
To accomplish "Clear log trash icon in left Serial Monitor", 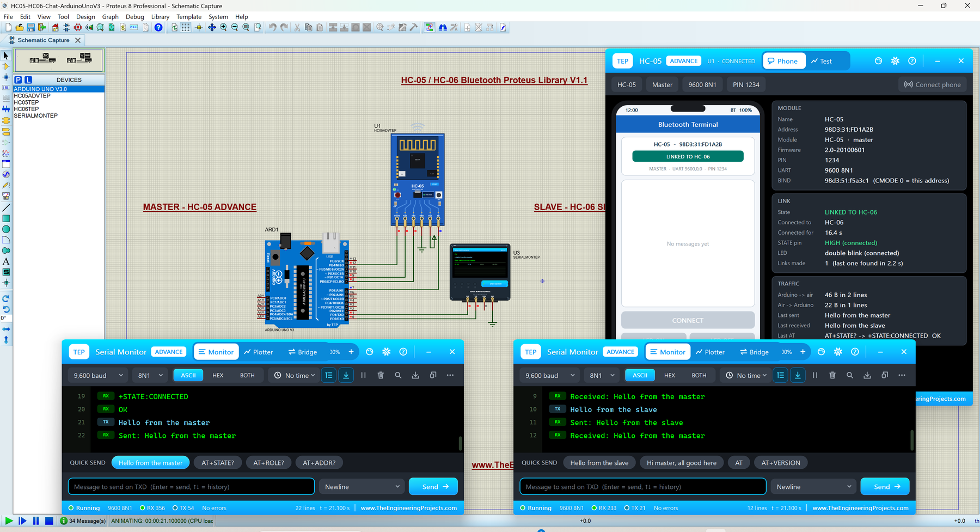I will pyautogui.click(x=381, y=375).
